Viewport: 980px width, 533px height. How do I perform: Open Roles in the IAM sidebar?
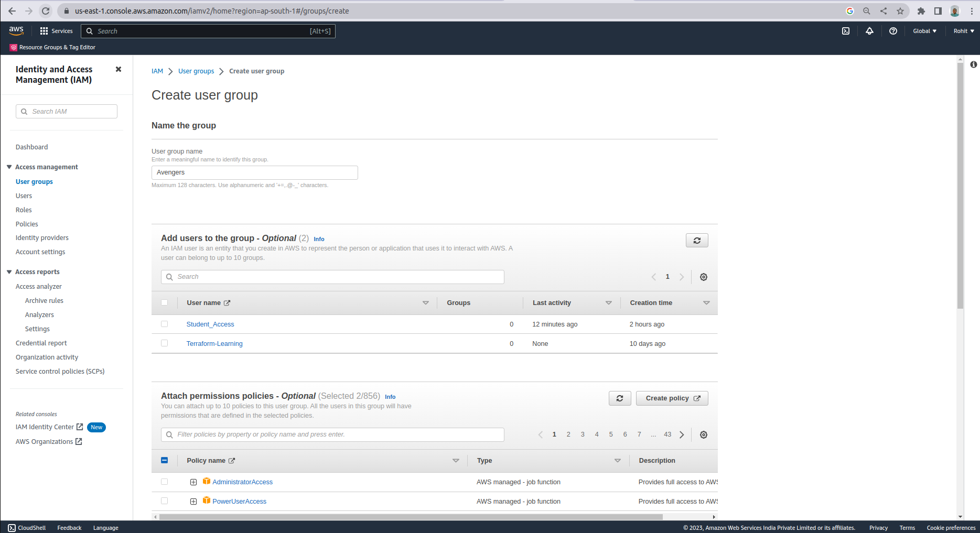[24, 210]
